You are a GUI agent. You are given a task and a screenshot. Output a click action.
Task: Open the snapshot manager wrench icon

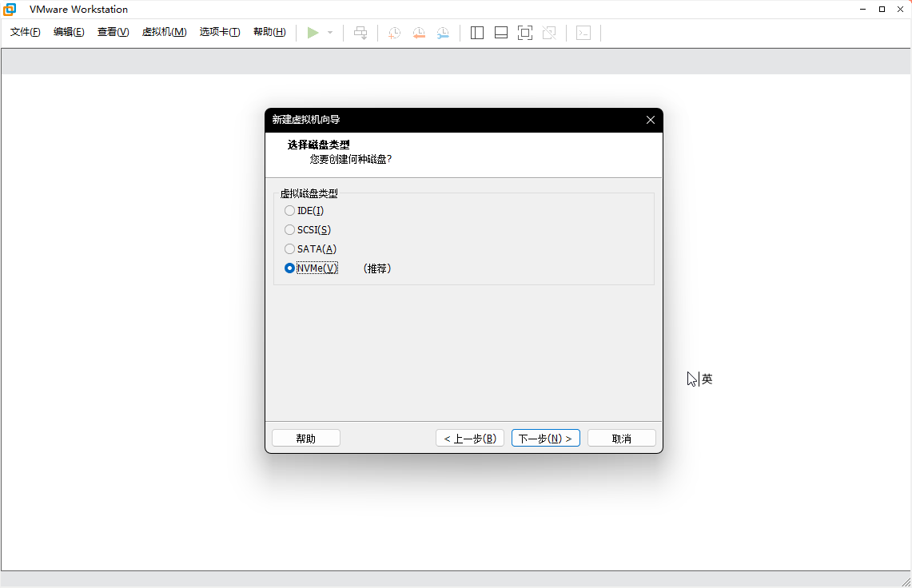pyautogui.click(x=443, y=33)
